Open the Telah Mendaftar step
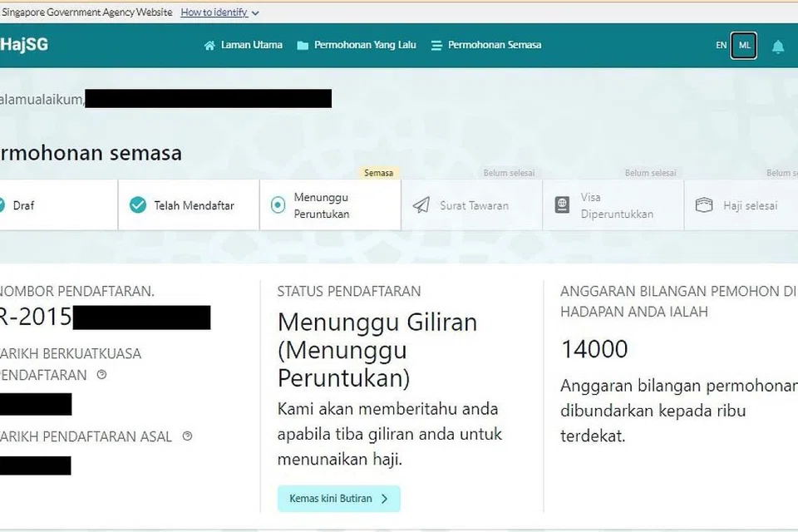Screen dimensions: 798x532 (x=194, y=205)
